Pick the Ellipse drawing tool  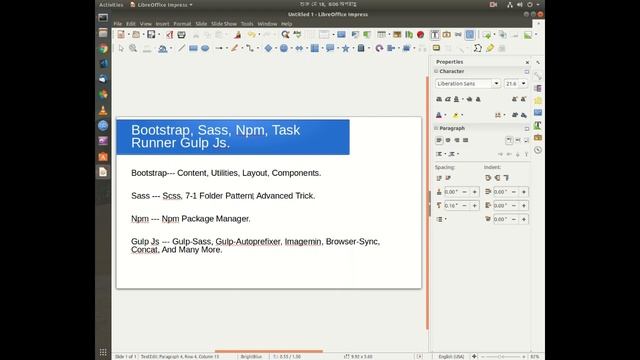pyautogui.click(x=205, y=48)
